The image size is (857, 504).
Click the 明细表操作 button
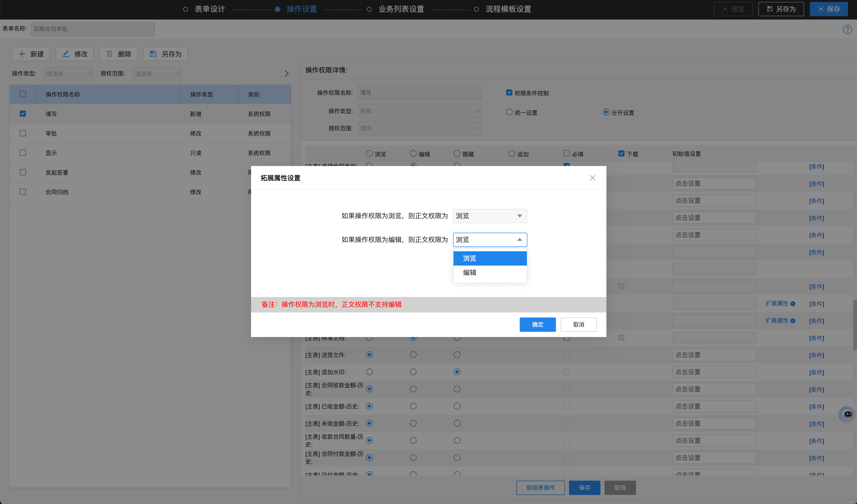(540, 488)
